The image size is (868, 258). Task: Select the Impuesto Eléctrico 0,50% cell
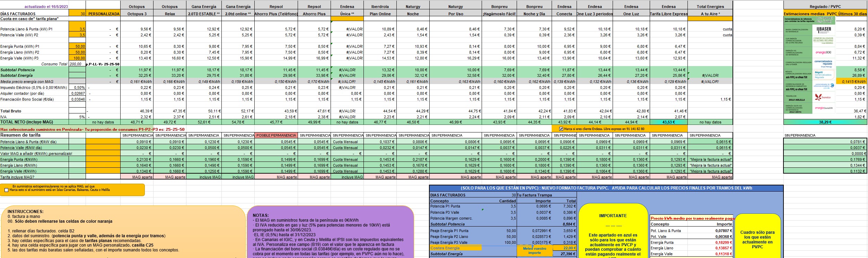click(x=77, y=87)
